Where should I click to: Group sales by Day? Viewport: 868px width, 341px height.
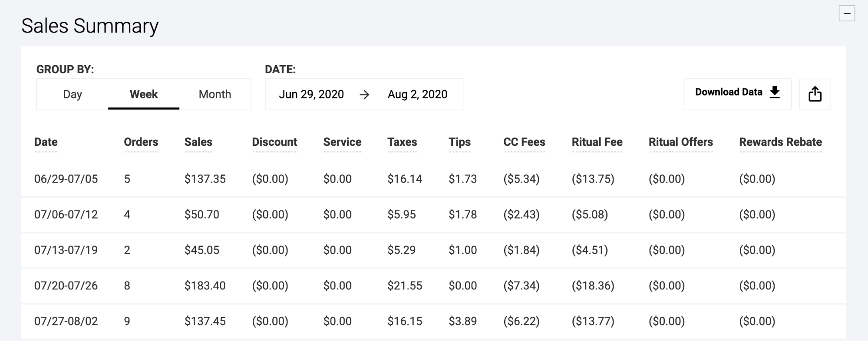pyautogui.click(x=73, y=94)
